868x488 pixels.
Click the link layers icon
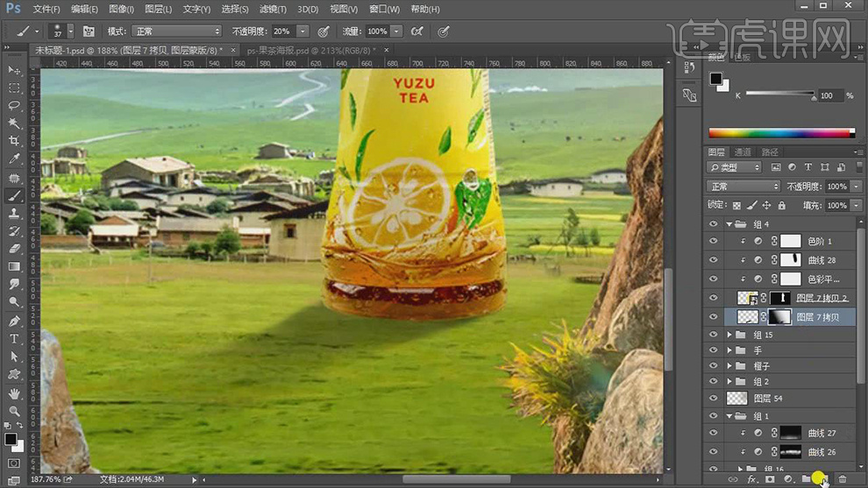coord(733,479)
